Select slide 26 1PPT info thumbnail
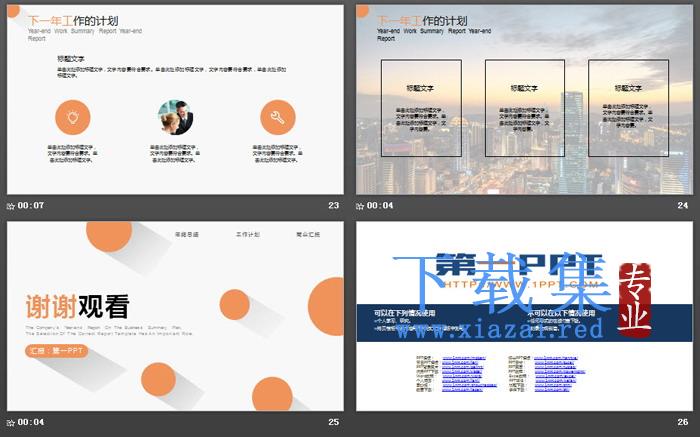Screen dimensions: 700x437 point(525,316)
